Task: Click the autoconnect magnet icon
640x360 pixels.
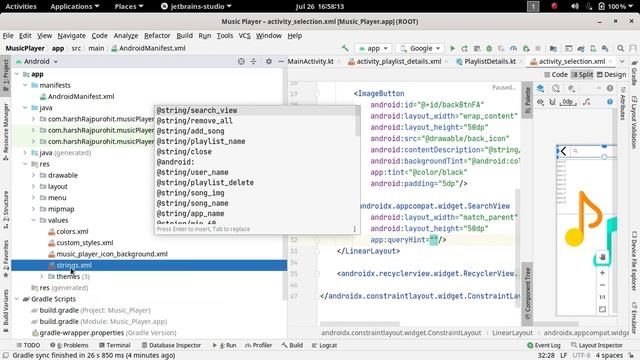Action: 552,102
